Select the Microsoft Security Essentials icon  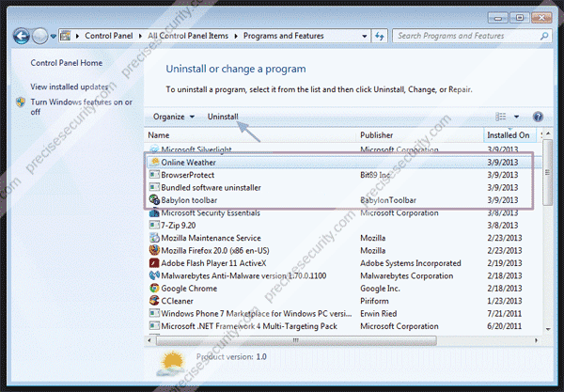pyautogui.click(x=155, y=212)
